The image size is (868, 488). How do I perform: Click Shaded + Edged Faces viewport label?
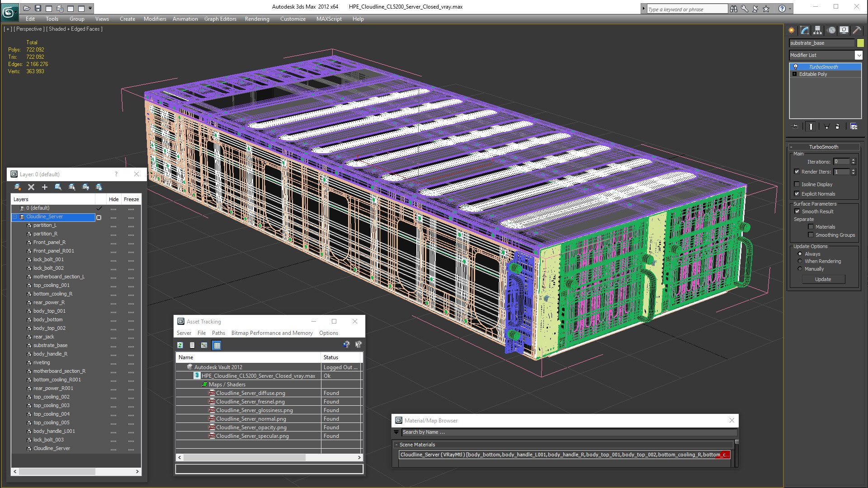point(75,29)
